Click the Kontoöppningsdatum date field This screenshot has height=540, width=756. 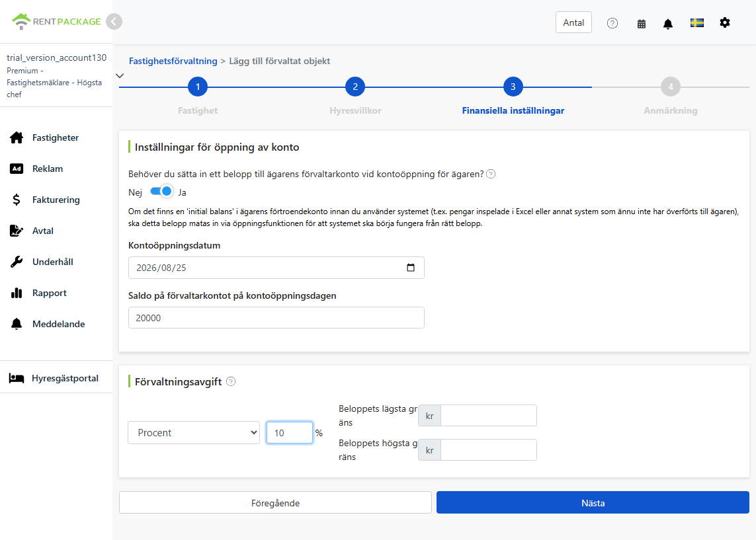click(x=276, y=268)
